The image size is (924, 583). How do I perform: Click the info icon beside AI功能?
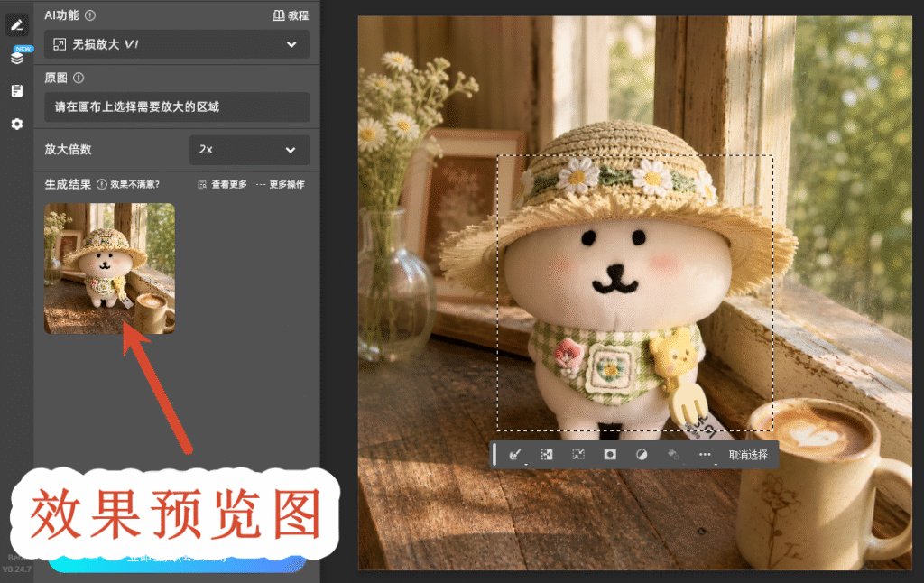pyautogui.click(x=90, y=15)
